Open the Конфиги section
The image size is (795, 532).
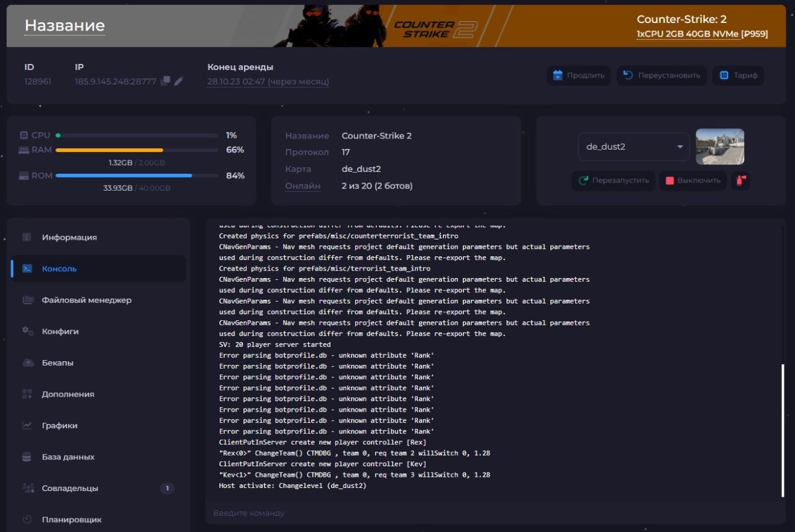click(x=99, y=331)
